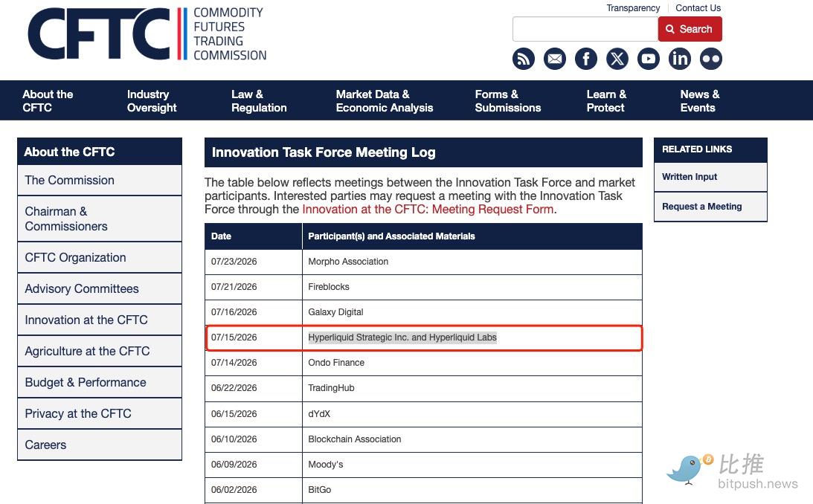Open the Contact Us link
Screen dimensions: 813x504
point(698,7)
